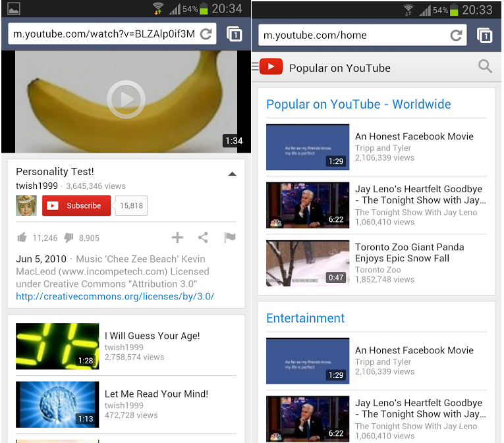Screen dimensions: 504x443
Task: Select the Toronto Zoo channel name
Action: tap(378, 269)
